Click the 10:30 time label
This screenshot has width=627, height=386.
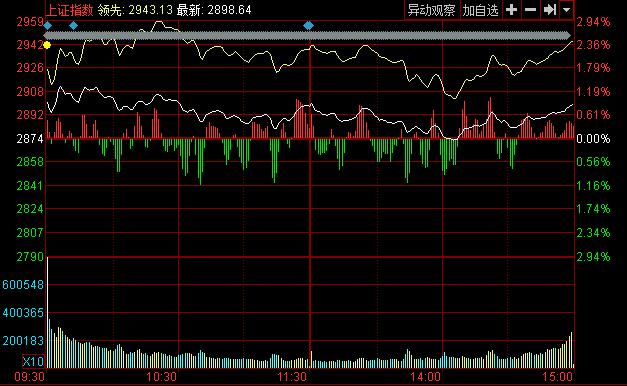coord(162,377)
